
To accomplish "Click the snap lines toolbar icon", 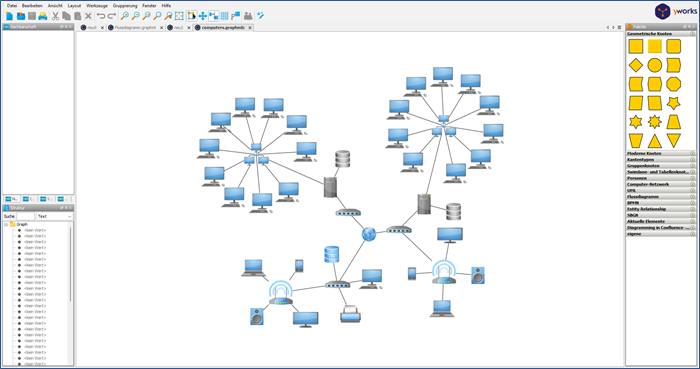I will click(236, 16).
